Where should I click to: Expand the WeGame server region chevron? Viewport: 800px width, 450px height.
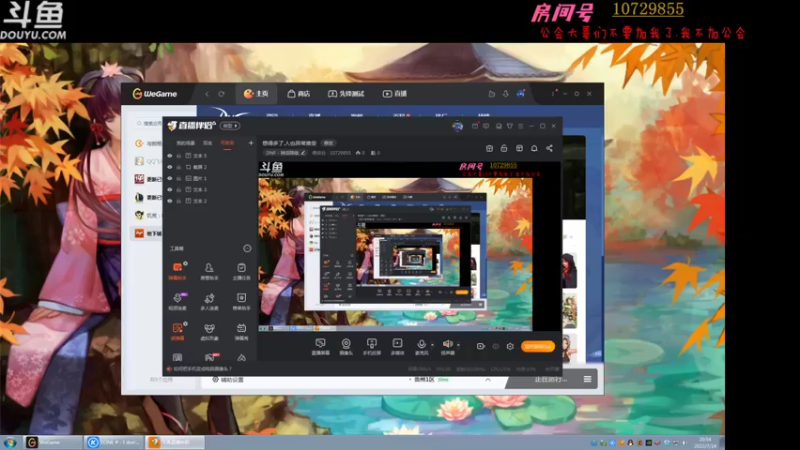point(488,380)
